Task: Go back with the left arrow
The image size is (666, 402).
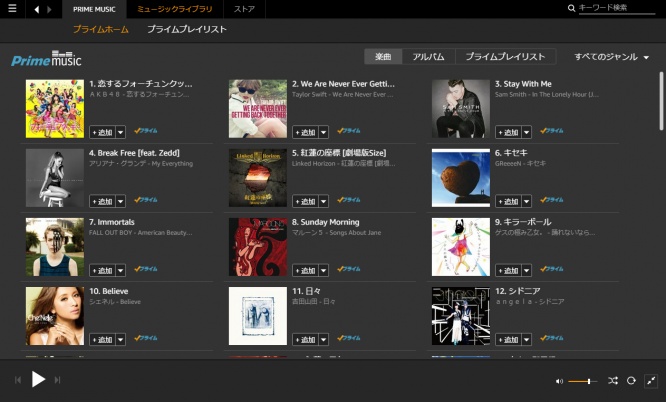Action: point(37,9)
